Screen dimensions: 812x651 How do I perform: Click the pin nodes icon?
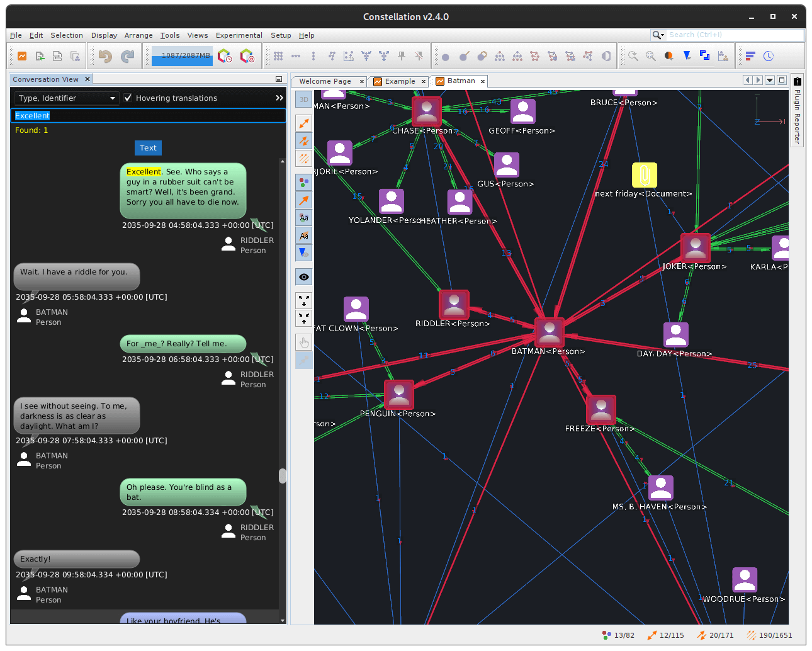click(x=402, y=56)
